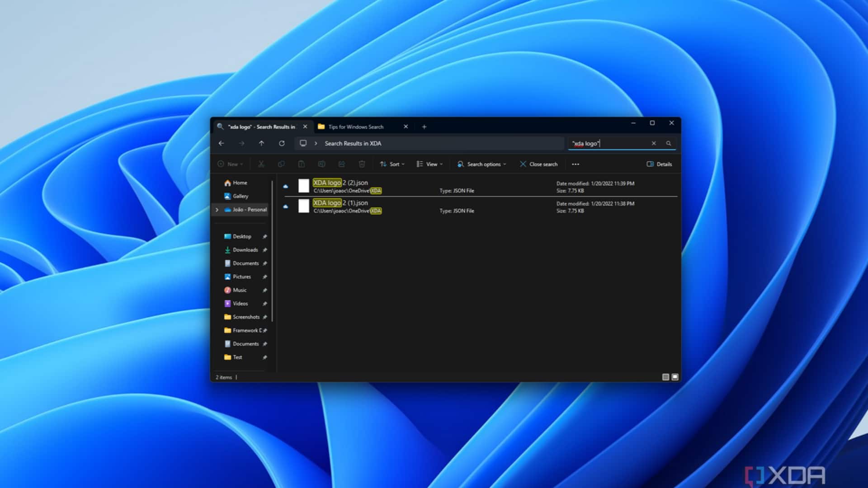Switch to the Tips for Windows Search tab

(356, 127)
